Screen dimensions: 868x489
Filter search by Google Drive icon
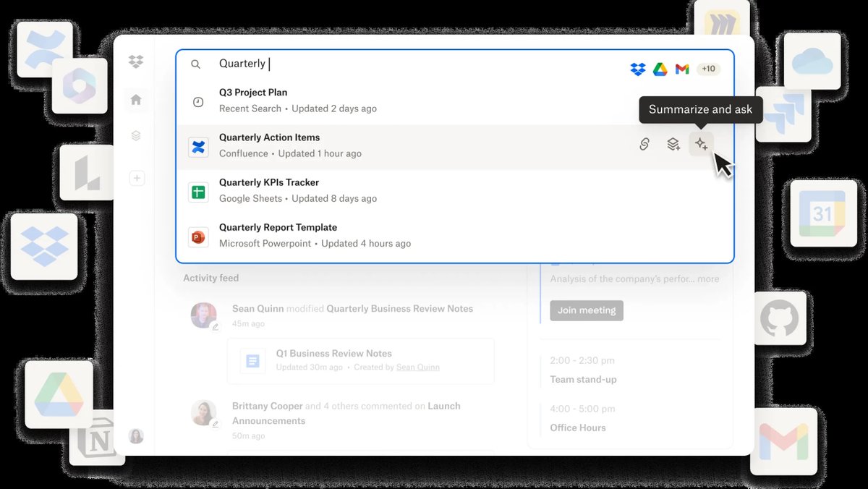coord(660,69)
